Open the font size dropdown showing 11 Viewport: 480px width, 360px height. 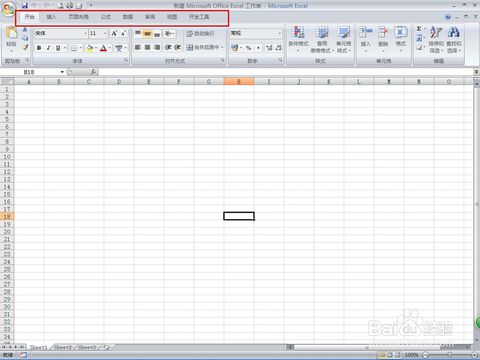pos(105,33)
